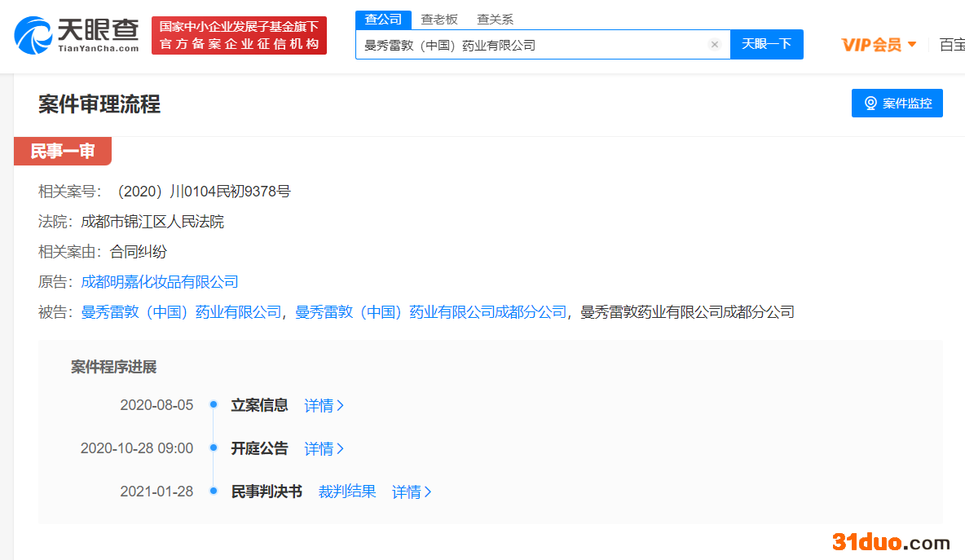Expand 详情 for 立案信息
Image resolution: width=965 pixels, height=560 pixels.
(x=324, y=405)
